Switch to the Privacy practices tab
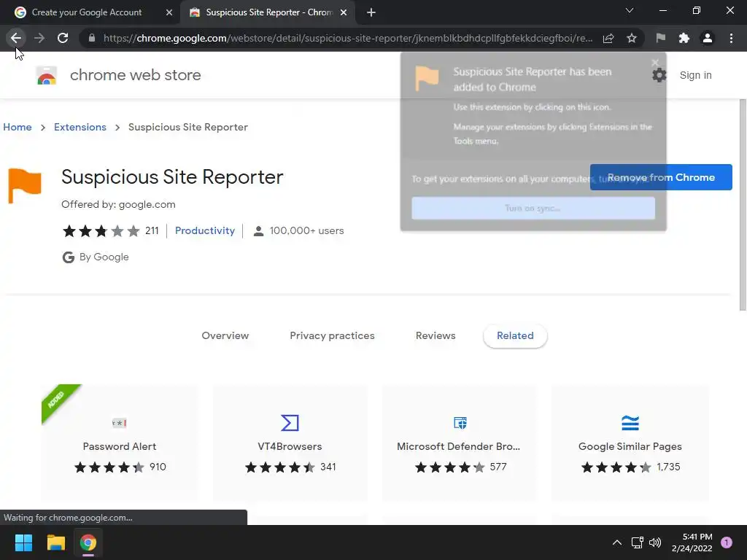This screenshot has width=747, height=560. click(332, 335)
